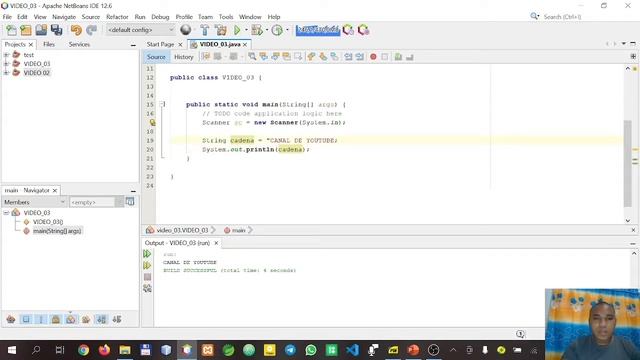This screenshot has height=360, width=640.
Task: Click the editor vertical scrollbar thumb
Action: tap(627, 163)
